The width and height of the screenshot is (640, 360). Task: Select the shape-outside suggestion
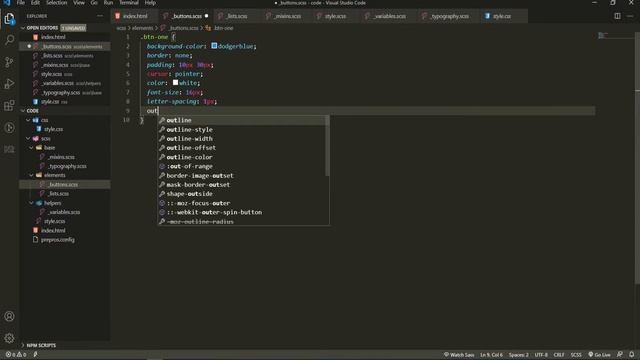(x=243, y=194)
